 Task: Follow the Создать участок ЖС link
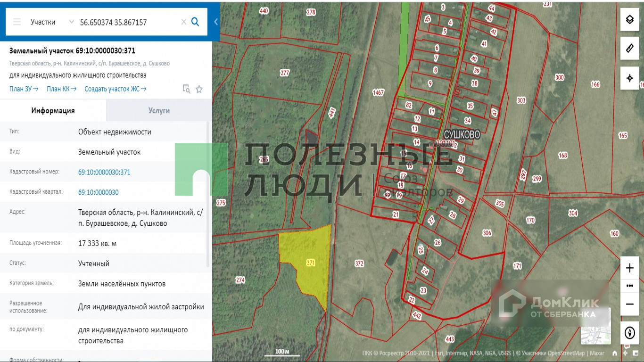click(116, 89)
